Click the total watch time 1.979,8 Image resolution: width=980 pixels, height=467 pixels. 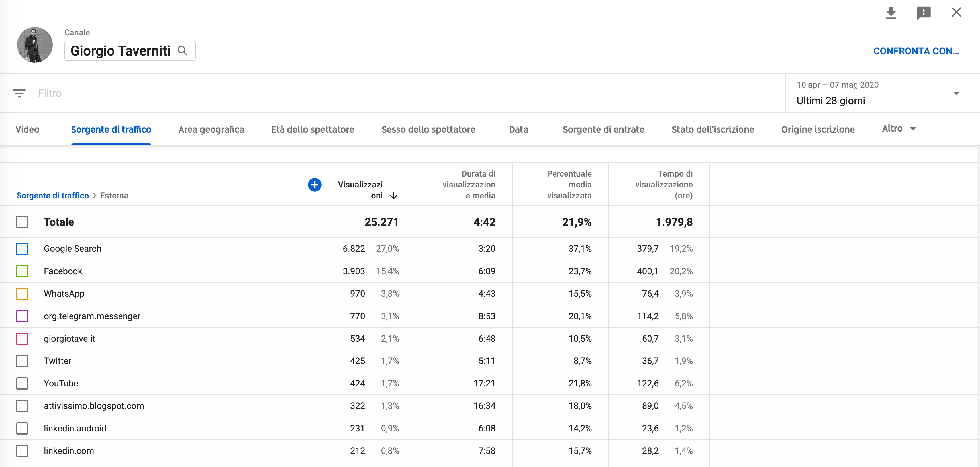point(674,222)
